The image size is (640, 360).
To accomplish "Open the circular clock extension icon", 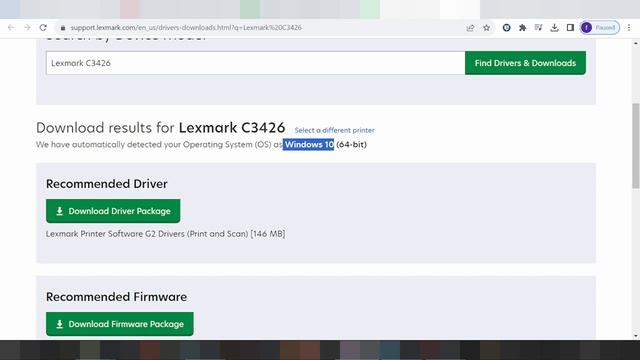I will pos(507,28).
